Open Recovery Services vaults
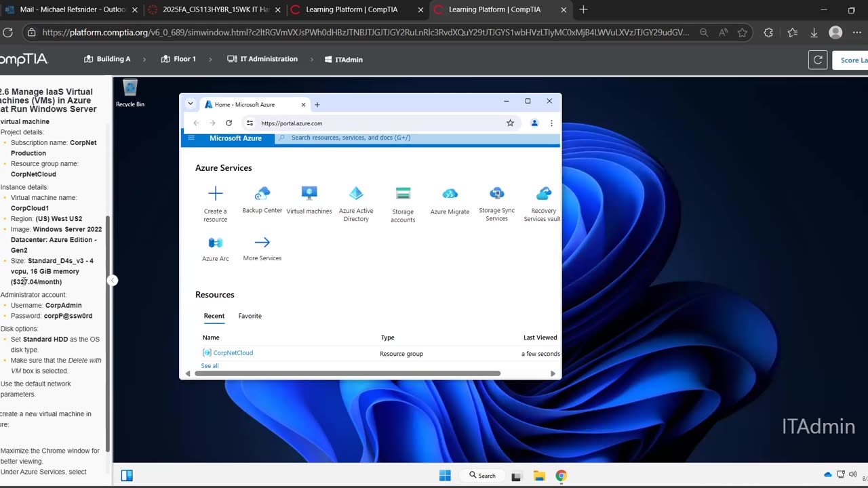 pos(542,204)
